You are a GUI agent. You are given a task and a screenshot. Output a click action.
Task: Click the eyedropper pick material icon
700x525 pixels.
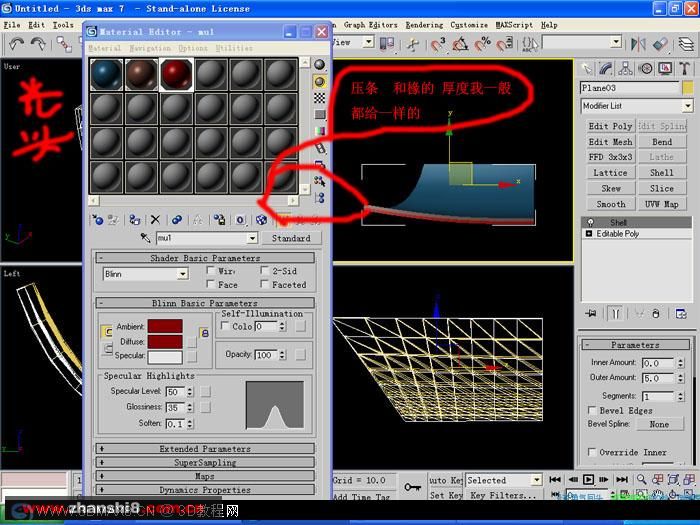coord(146,238)
